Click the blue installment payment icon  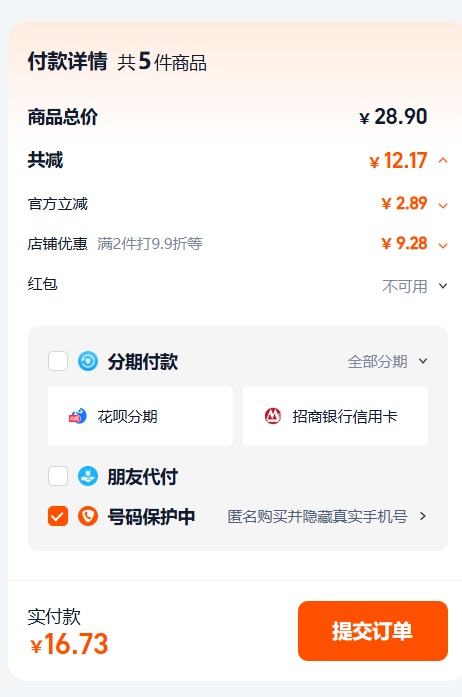pyautogui.click(x=88, y=361)
